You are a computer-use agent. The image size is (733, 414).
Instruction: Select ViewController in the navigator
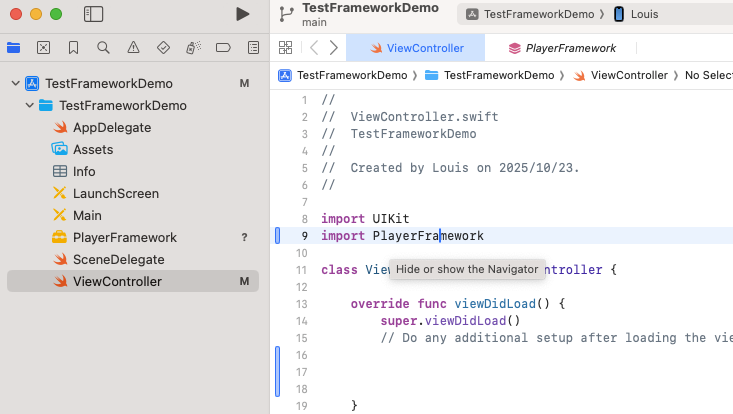(133, 281)
